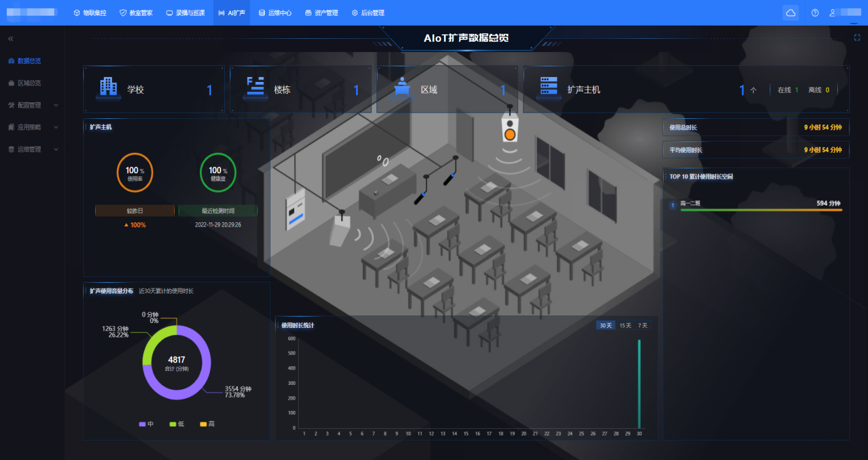868x460 pixels.
Task: Toggle the 高 legend series
Action: (207, 424)
